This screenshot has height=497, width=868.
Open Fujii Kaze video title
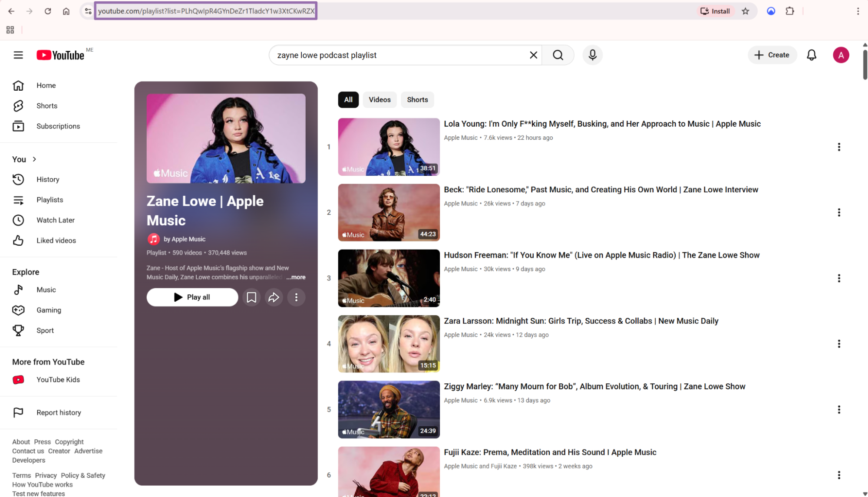pyautogui.click(x=550, y=452)
